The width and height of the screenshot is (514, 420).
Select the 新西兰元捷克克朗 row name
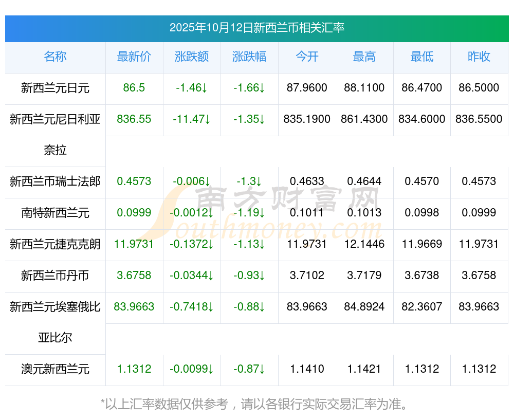pos(55,244)
